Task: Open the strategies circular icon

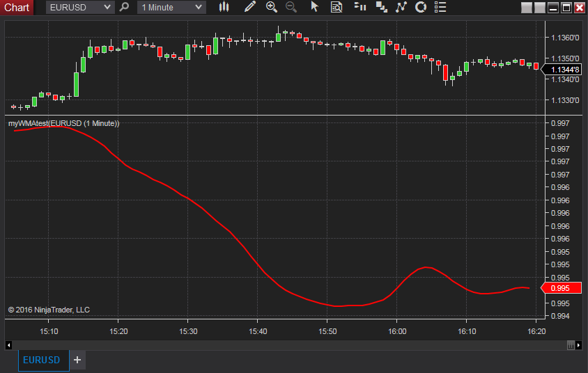Action: coord(421,7)
